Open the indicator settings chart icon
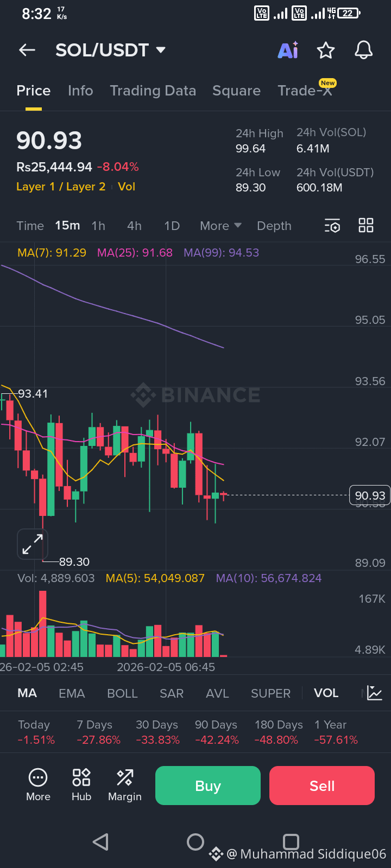 (x=375, y=693)
